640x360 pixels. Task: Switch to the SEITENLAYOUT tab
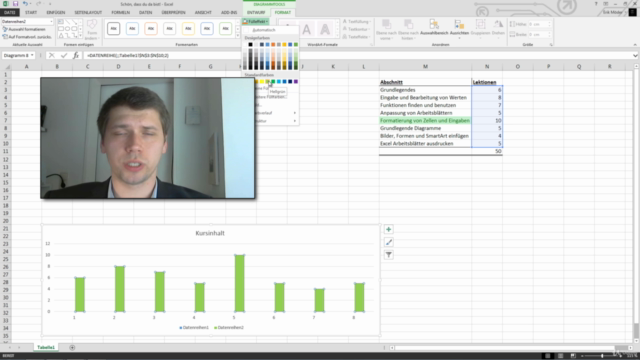(88, 13)
